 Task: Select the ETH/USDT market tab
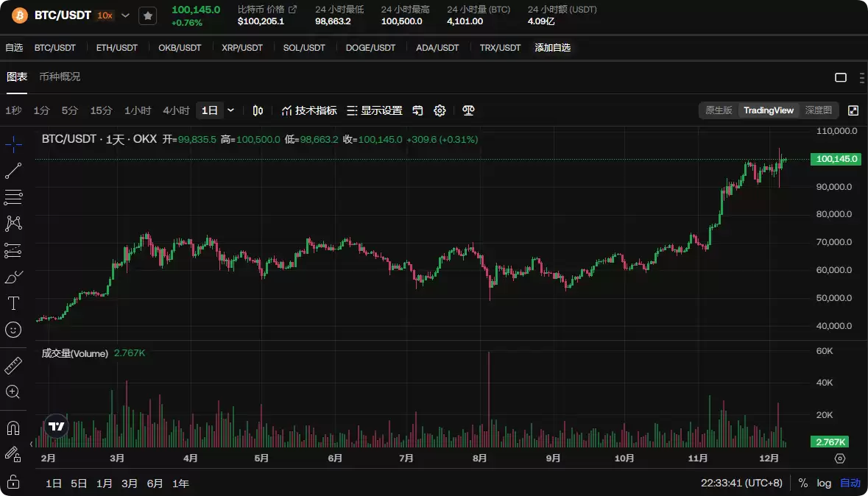116,47
